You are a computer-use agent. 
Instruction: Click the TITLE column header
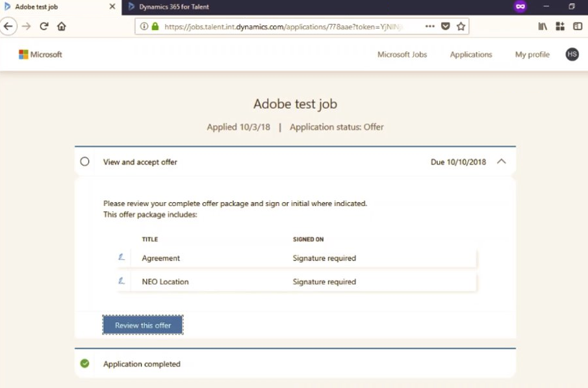coord(150,239)
